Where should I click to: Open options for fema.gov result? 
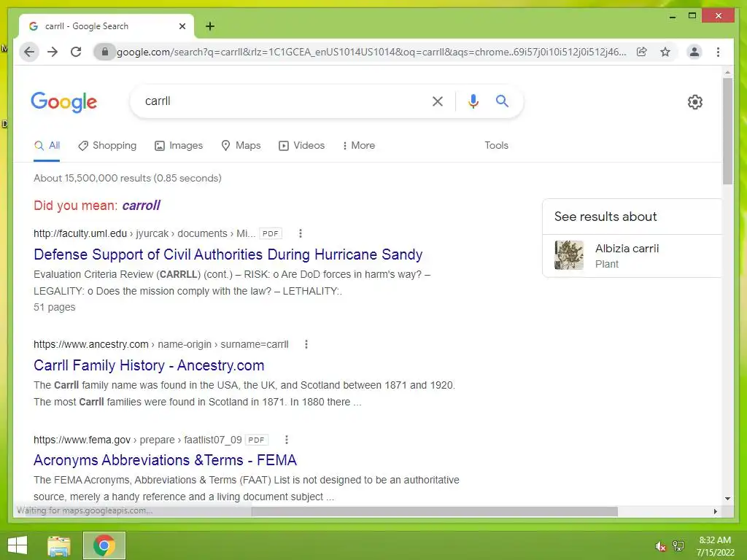(286, 440)
